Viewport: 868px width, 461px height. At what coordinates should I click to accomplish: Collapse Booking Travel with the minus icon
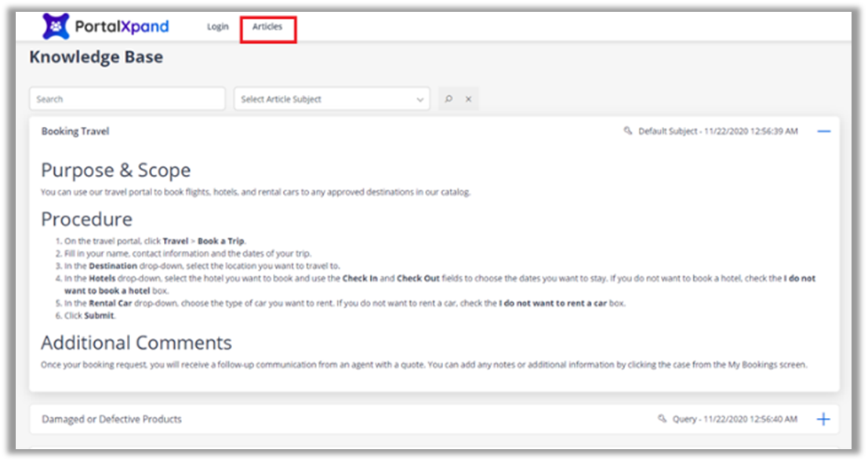pyautogui.click(x=823, y=132)
